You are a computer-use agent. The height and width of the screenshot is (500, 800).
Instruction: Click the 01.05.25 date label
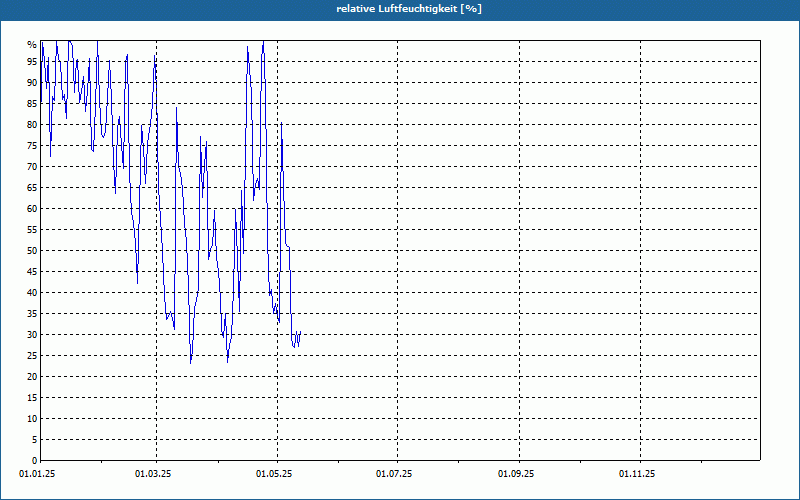coord(274,474)
